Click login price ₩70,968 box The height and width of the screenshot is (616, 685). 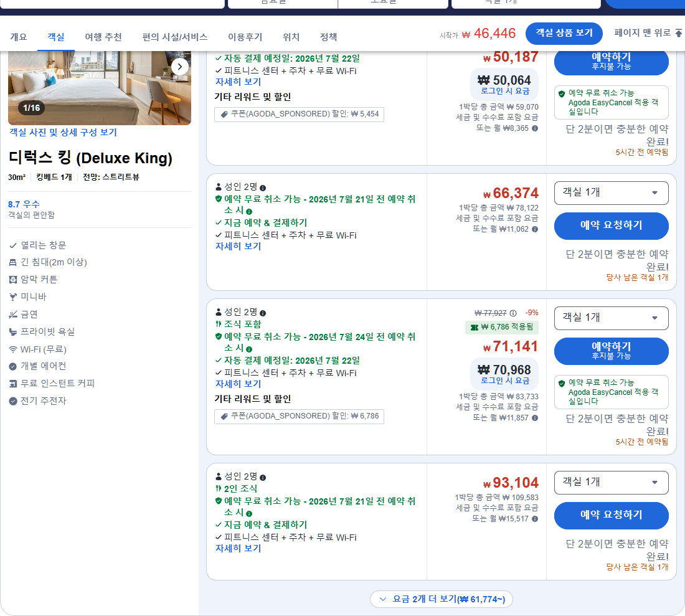pos(504,374)
